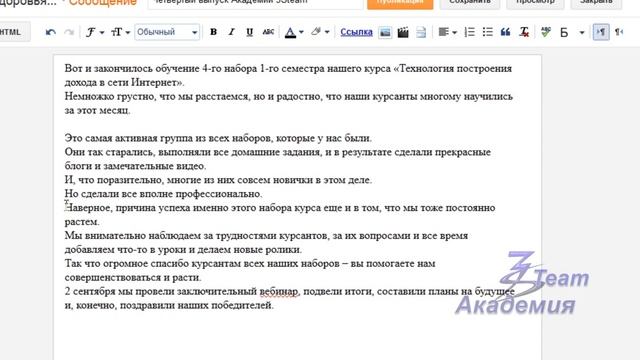The width and height of the screenshot is (640, 360).
Task: Set right-to-left text direction
Action: pyautogui.click(x=619, y=32)
